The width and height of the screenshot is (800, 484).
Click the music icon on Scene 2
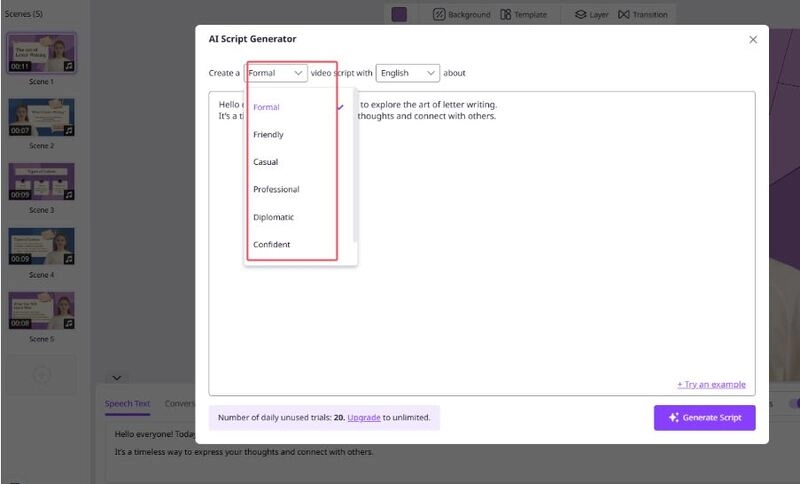(x=69, y=131)
